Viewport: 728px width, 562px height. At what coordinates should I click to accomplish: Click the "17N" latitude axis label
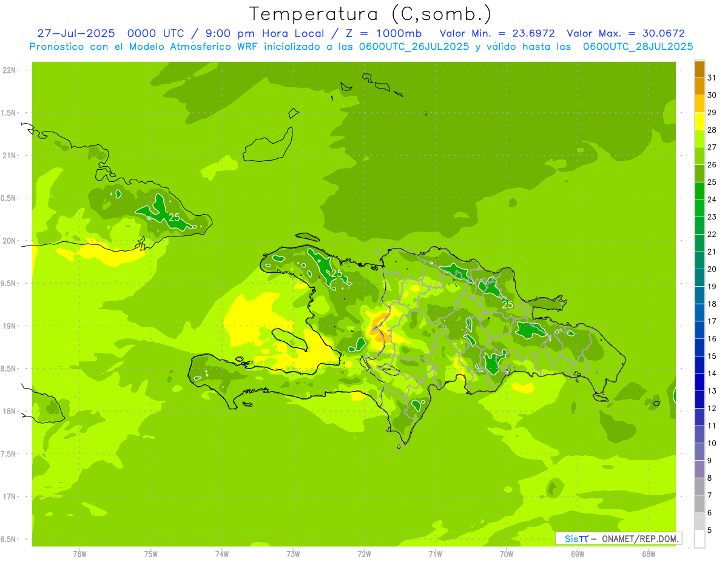(9, 497)
